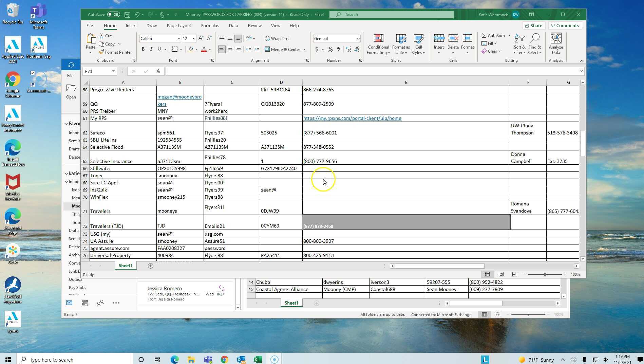Add a new sheet with plus icon

(151, 266)
